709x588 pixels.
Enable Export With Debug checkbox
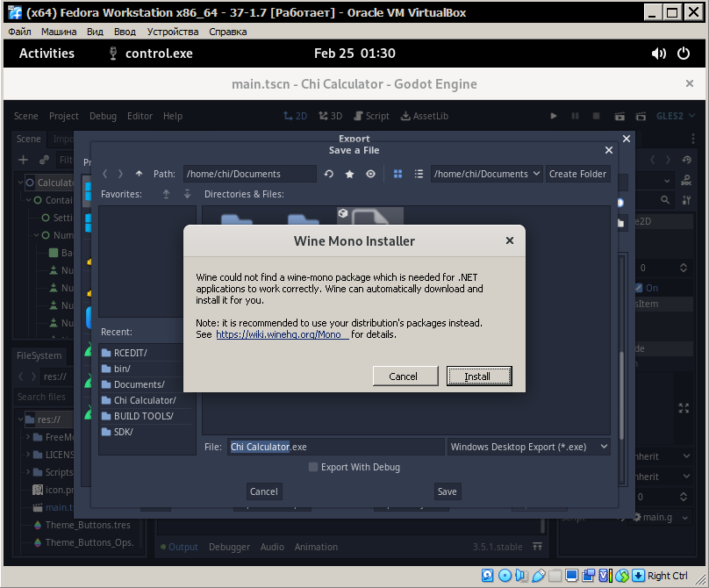[313, 467]
